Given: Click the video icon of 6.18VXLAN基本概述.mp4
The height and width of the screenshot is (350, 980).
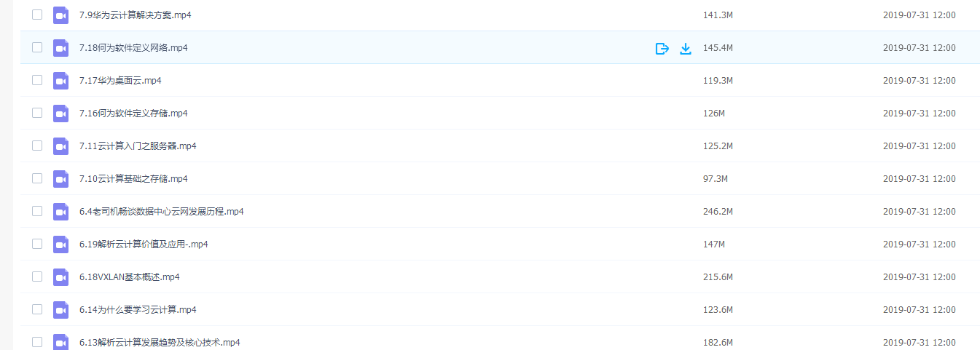Looking at the screenshot, I should click(61, 277).
